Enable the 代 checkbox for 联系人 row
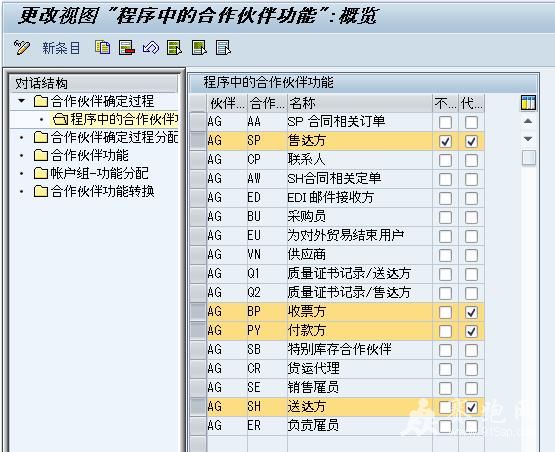555x452 pixels. 471,160
